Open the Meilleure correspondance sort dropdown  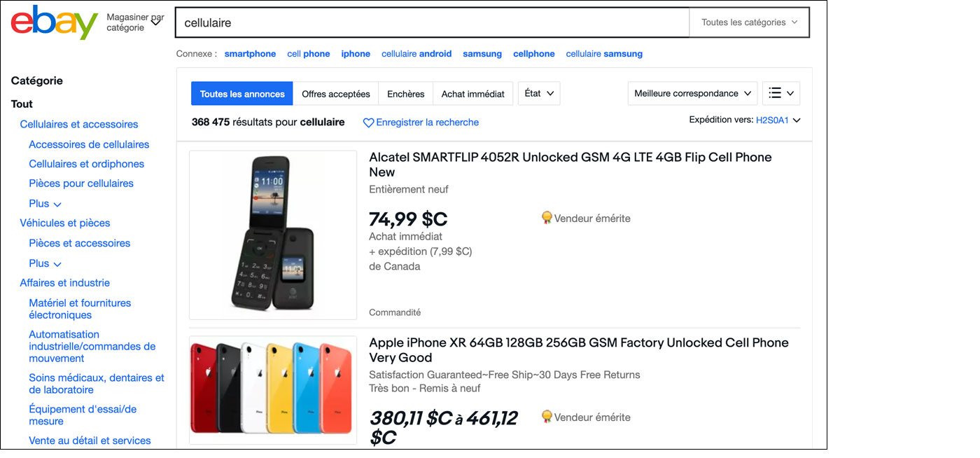[692, 93]
